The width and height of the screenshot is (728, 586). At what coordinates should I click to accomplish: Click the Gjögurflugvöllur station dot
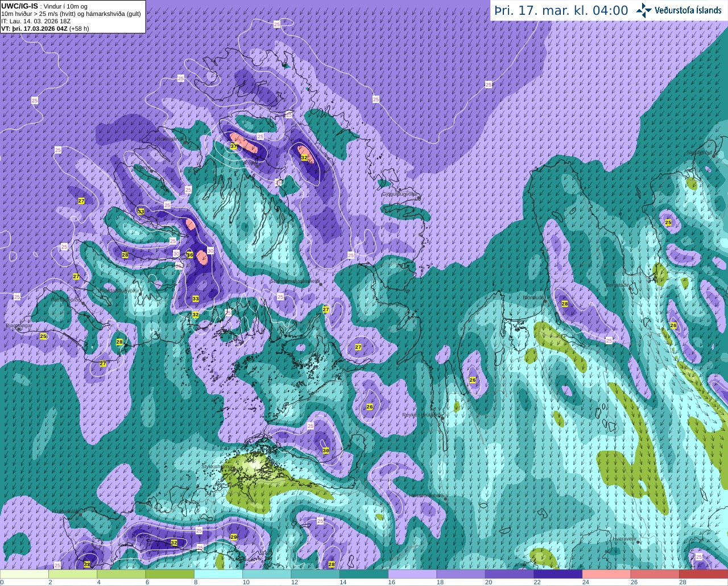coord(419,198)
